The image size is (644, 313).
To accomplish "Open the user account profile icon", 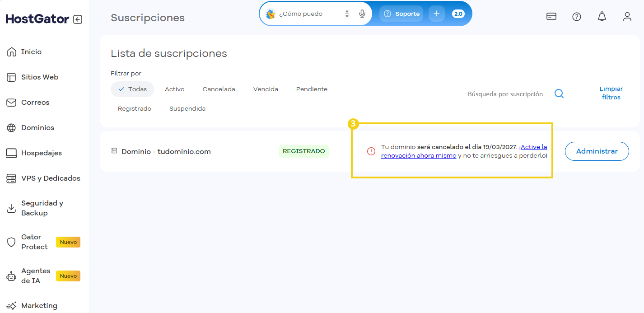I will pos(627,17).
